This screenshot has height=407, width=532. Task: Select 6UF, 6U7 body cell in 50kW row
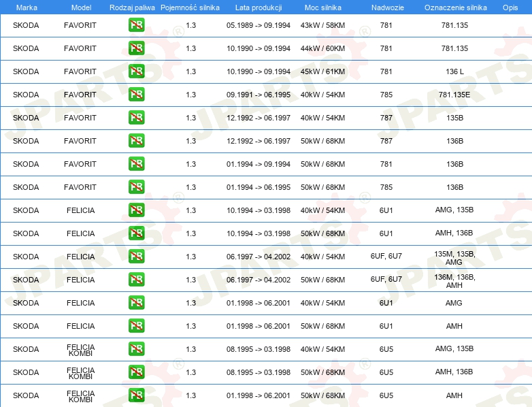coord(386,279)
